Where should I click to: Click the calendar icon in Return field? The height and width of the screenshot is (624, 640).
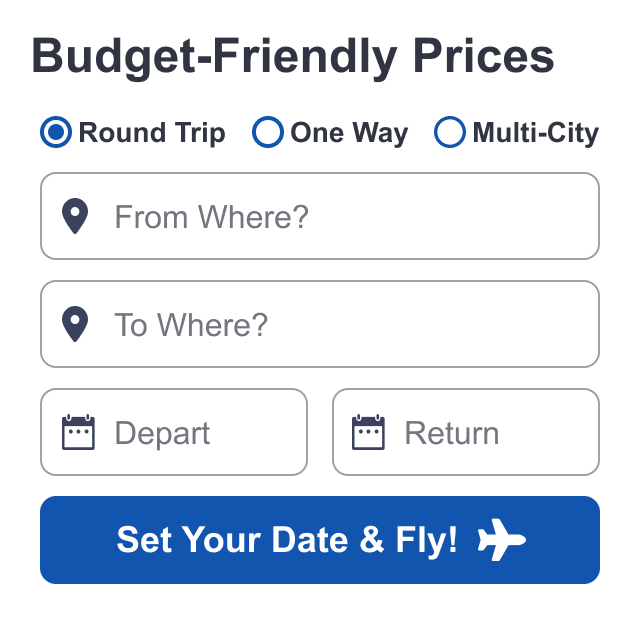tap(368, 432)
